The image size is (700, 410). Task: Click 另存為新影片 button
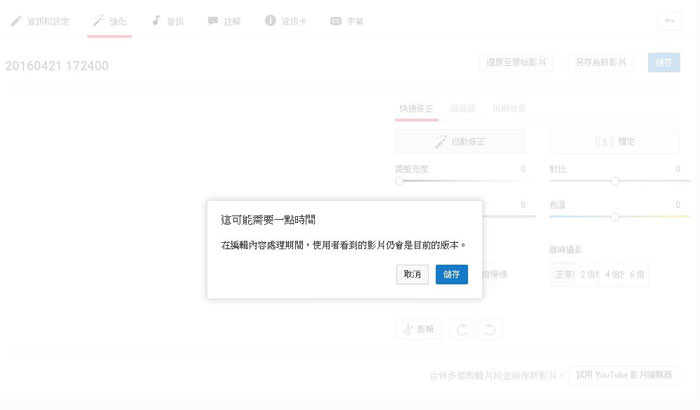coord(602,62)
